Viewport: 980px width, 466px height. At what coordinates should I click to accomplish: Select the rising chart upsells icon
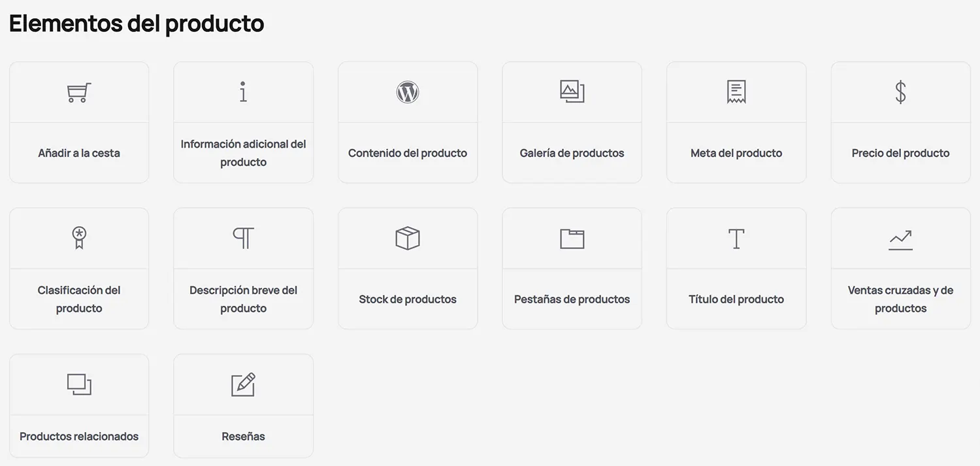900,240
